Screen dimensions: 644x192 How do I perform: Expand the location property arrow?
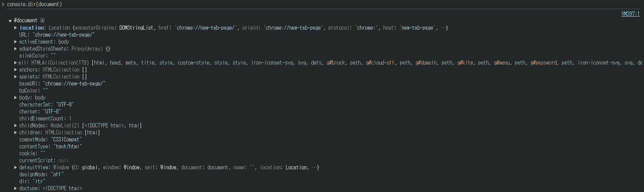16,28
